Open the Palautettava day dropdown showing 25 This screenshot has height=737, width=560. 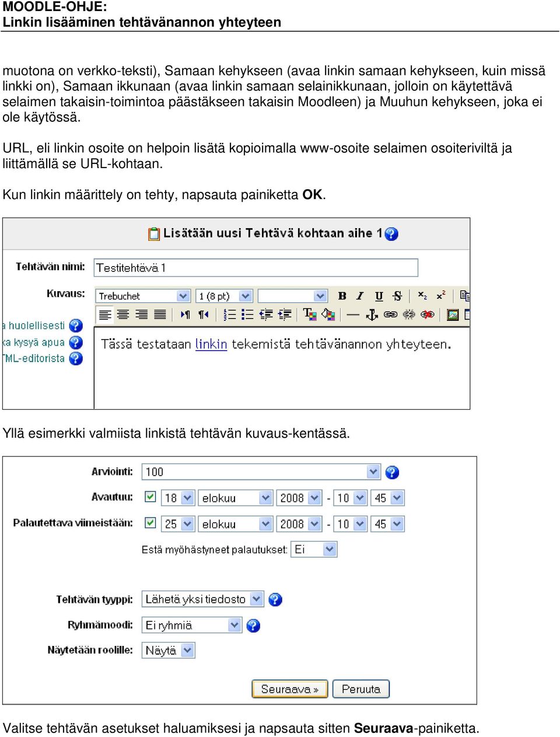(177, 523)
